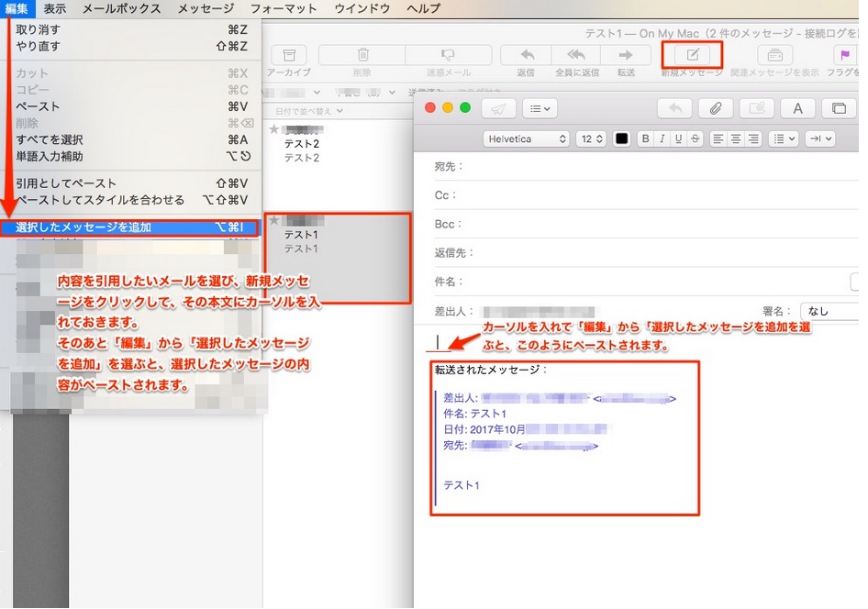Zoom compose window with green button
The image size is (868, 609).
coord(465,108)
